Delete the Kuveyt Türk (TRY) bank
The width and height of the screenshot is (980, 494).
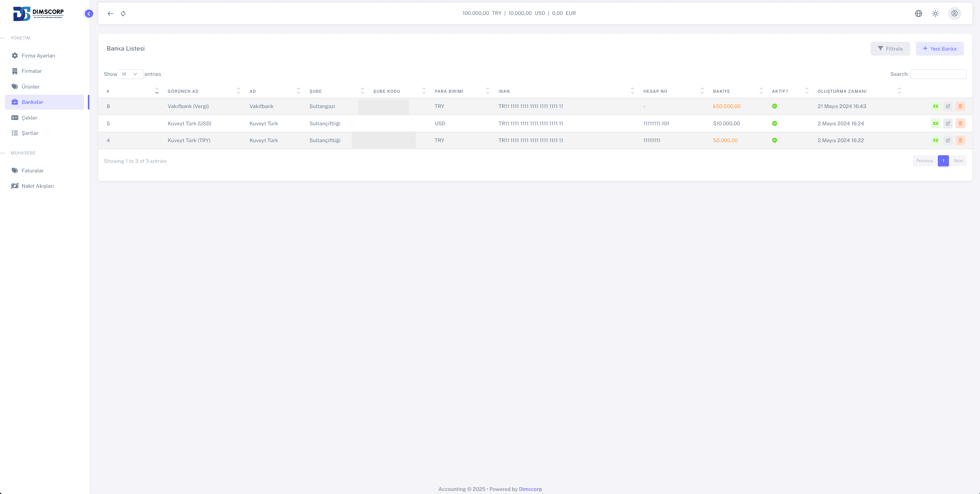point(960,140)
